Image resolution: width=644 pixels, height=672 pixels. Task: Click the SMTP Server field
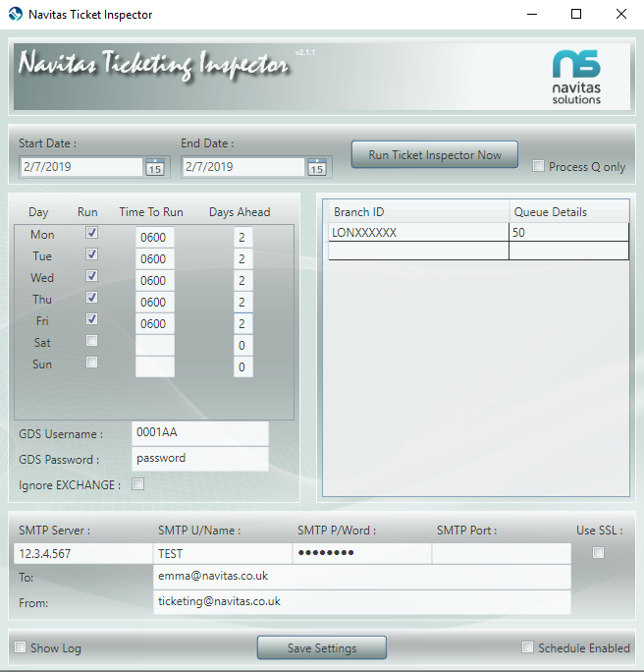83,554
